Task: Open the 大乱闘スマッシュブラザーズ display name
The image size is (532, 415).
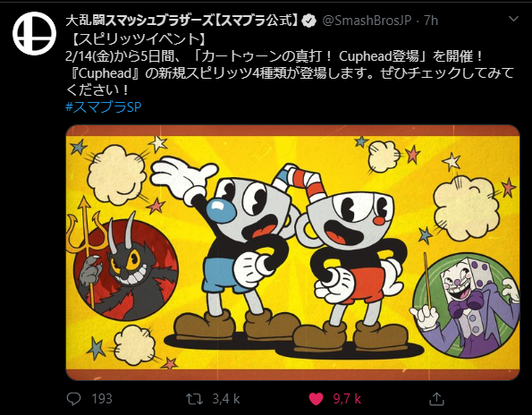Action: pos(182,21)
